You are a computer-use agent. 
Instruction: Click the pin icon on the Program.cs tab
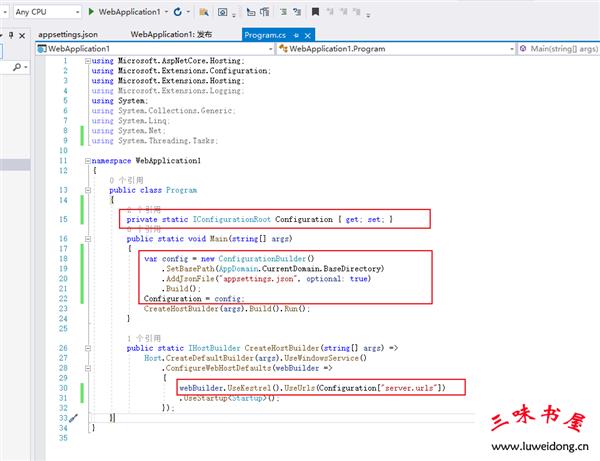click(297, 34)
